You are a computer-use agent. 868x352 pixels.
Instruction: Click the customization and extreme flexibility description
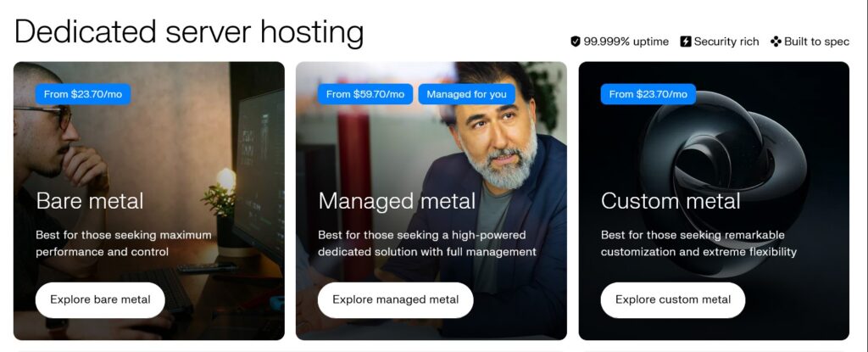point(698,243)
